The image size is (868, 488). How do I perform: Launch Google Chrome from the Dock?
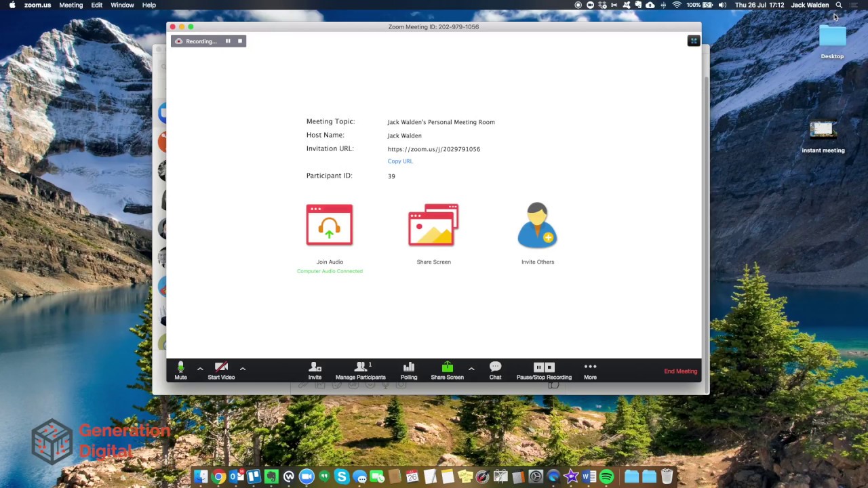pyautogui.click(x=218, y=476)
